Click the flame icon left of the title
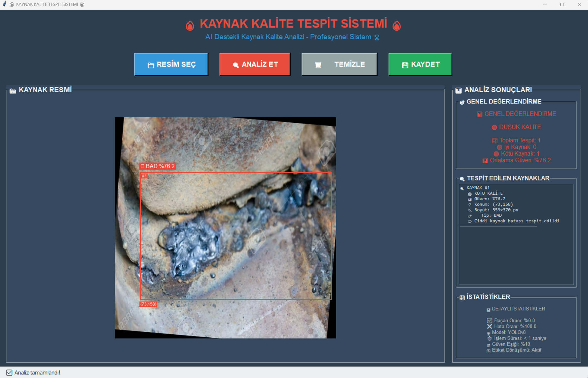The height and width of the screenshot is (378, 588). click(x=190, y=26)
